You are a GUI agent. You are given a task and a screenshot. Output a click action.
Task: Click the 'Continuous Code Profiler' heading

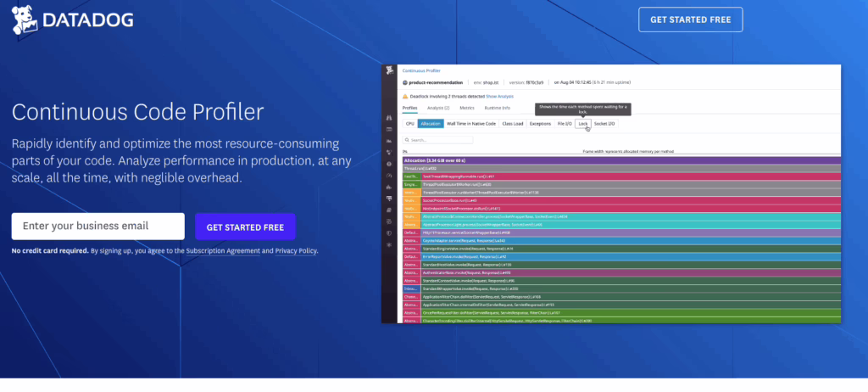tap(138, 112)
